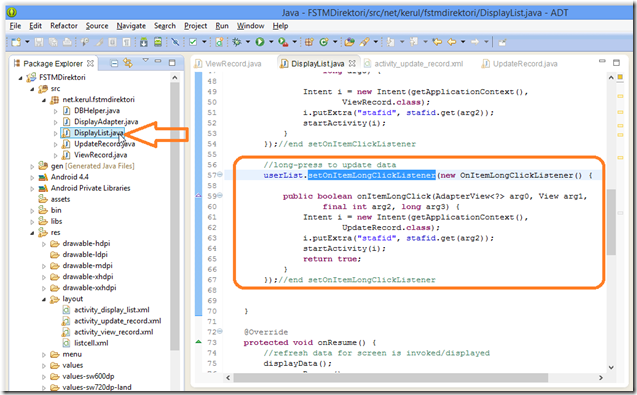Click the Forward navigation arrow

(475, 42)
